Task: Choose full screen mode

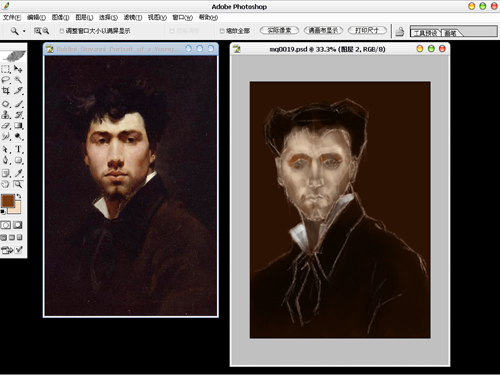Action: (x=20, y=237)
